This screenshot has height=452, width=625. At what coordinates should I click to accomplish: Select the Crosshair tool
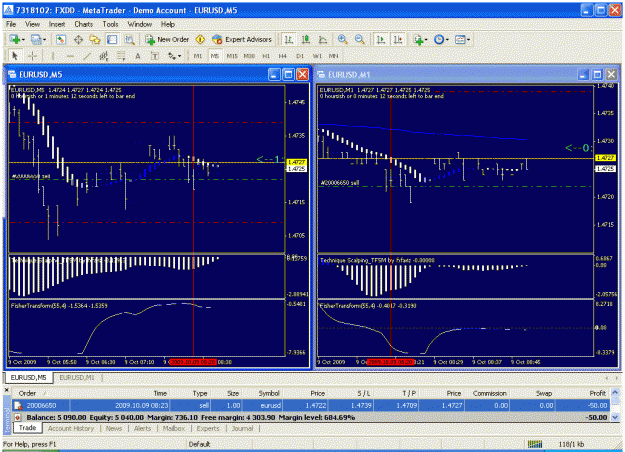click(x=32, y=56)
